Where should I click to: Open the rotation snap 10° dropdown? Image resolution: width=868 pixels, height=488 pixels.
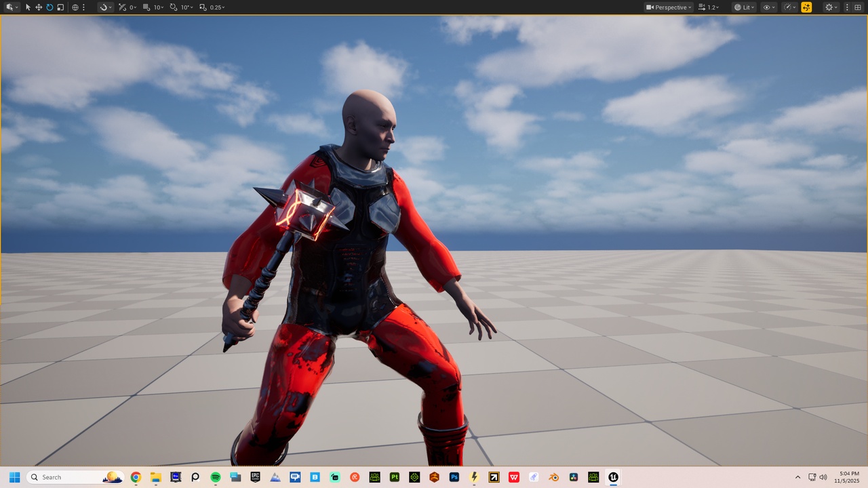coord(186,7)
